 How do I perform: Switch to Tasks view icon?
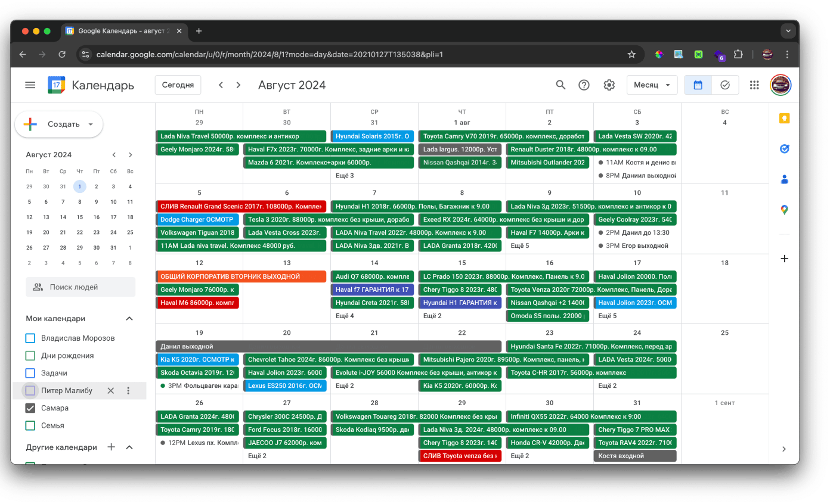pyautogui.click(x=725, y=85)
